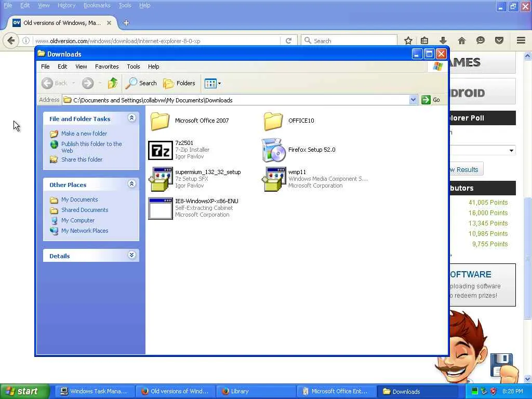Close the Old versions of Windows tab
Image resolution: width=532 pixels, height=399 pixels.
(x=109, y=23)
